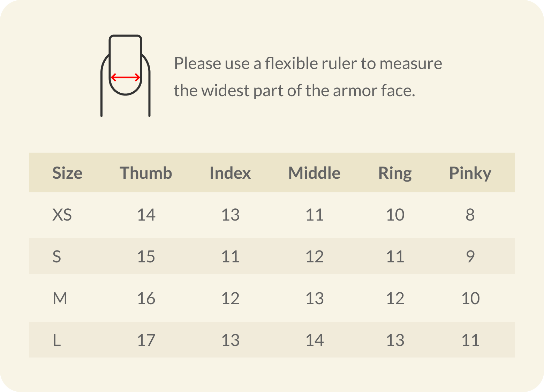
Task: Click the M thumb value 16
Action: pyautogui.click(x=146, y=298)
